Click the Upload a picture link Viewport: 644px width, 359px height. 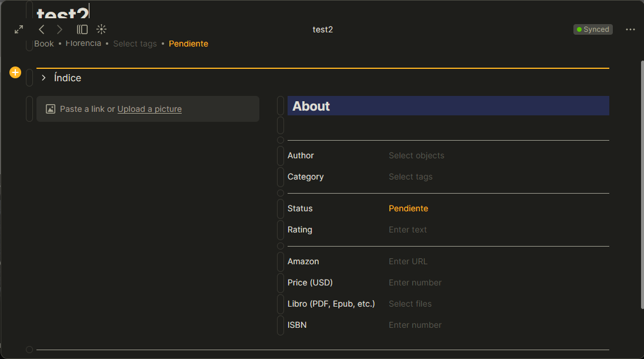[x=149, y=109]
